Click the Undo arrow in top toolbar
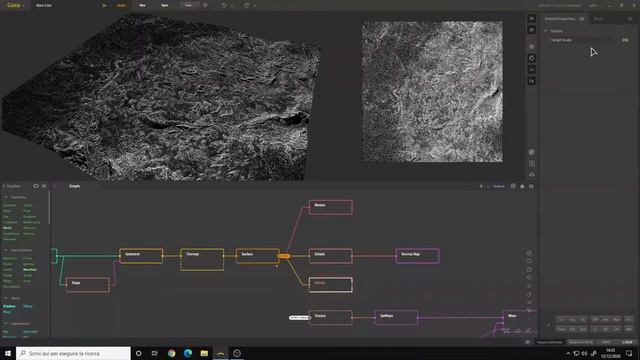Image resolution: width=640 pixels, height=360 pixels. click(x=224, y=5)
